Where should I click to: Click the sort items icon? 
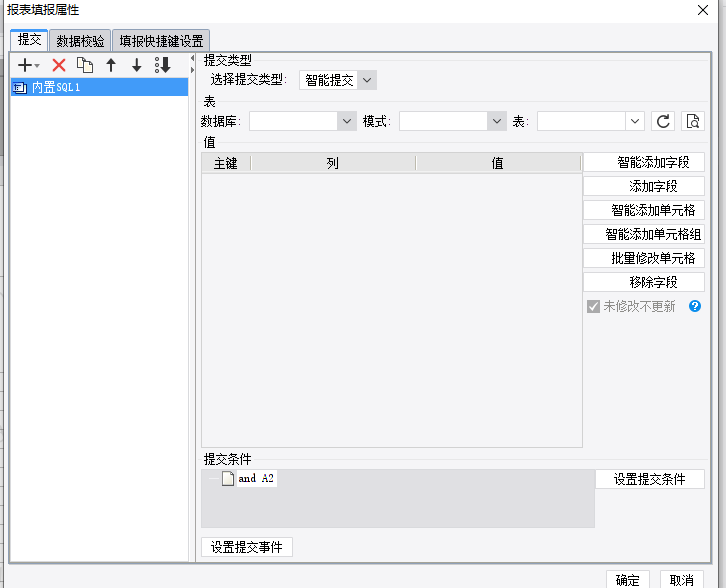[163, 65]
